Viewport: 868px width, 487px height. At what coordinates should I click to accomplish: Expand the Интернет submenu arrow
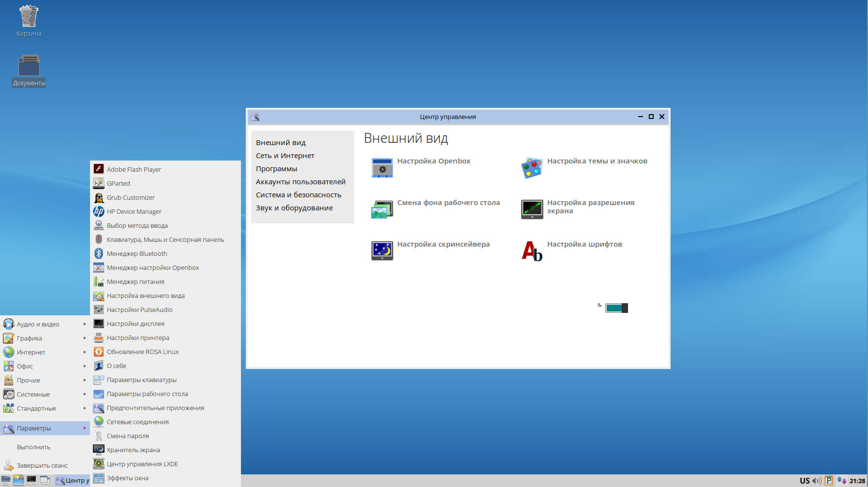(x=85, y=353)
